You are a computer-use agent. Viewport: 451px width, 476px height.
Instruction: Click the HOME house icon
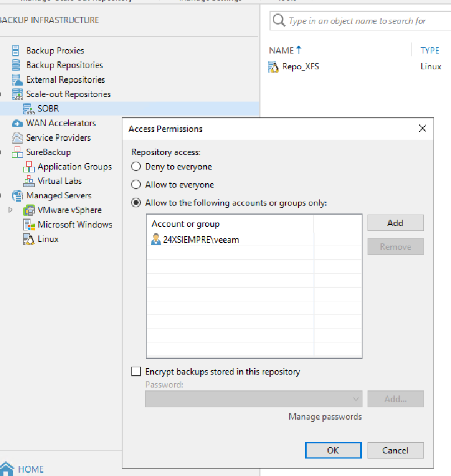(7, 469)
